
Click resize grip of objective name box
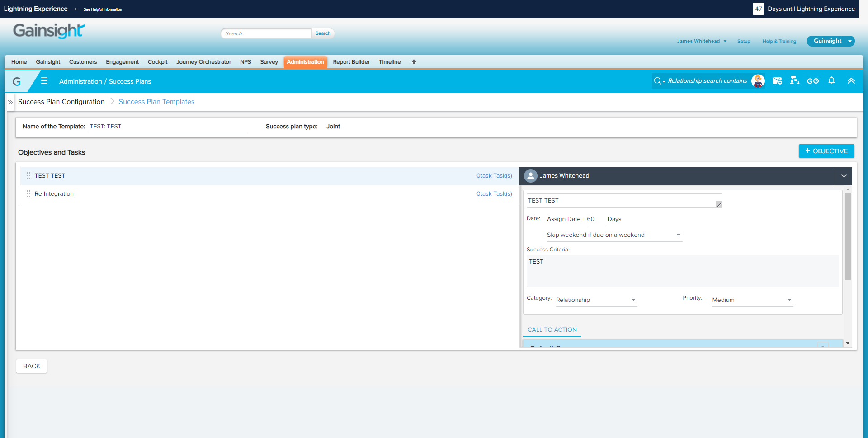(719, 204)
